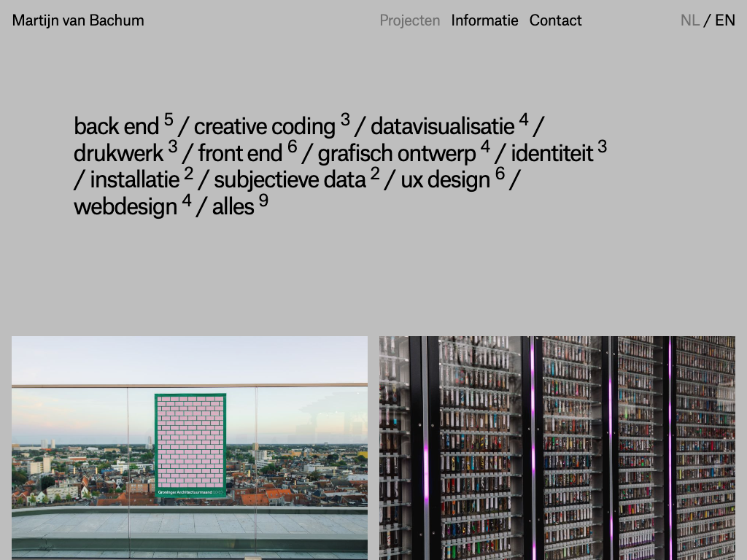The image size is (747, 560).
Task: Switch language to NL
Action: 689,20
